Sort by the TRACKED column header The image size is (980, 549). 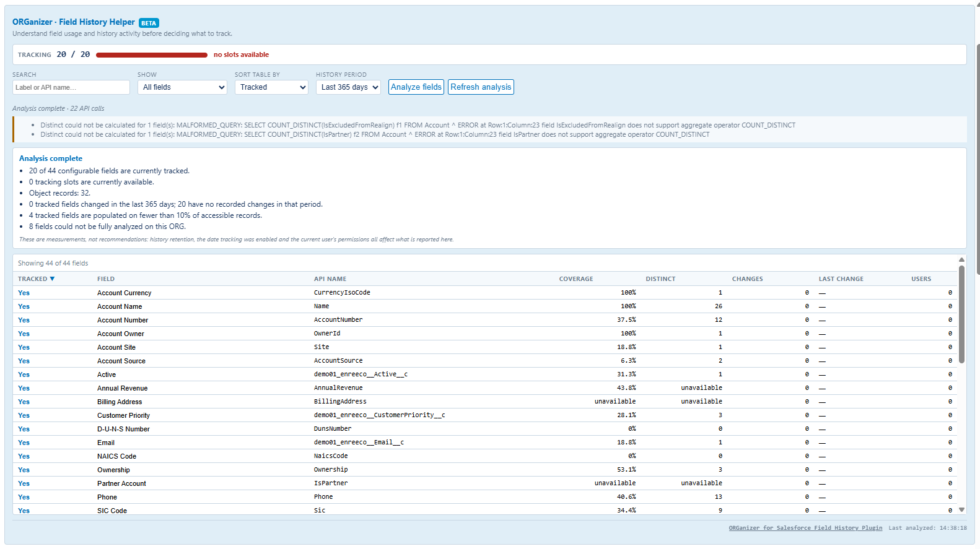[37, 279]
